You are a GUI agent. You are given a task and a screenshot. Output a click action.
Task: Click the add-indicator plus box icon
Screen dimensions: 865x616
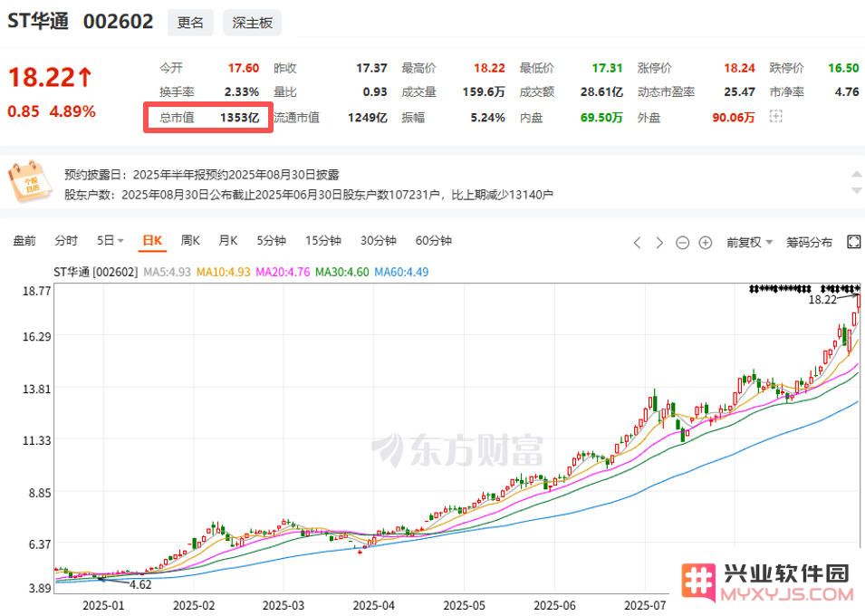774,116
